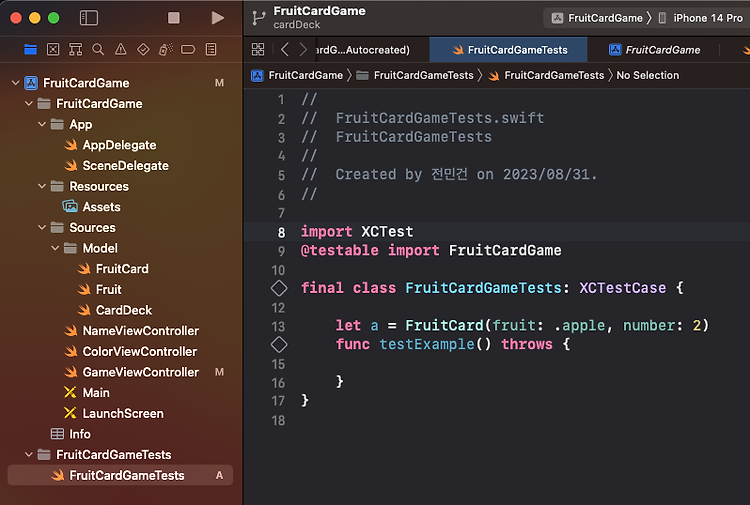Open the Find navigator magnifier
750x505 pixels.
pos(98,49)
